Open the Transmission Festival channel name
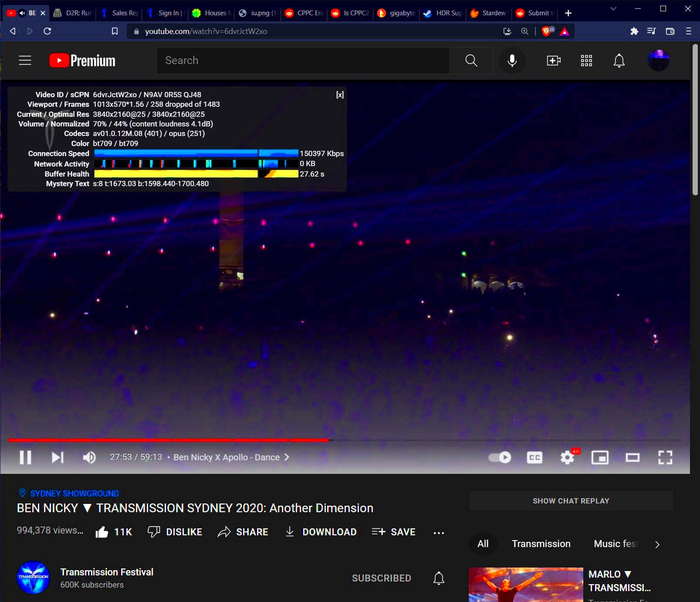The image size is (700, 602). pos(107,572)
